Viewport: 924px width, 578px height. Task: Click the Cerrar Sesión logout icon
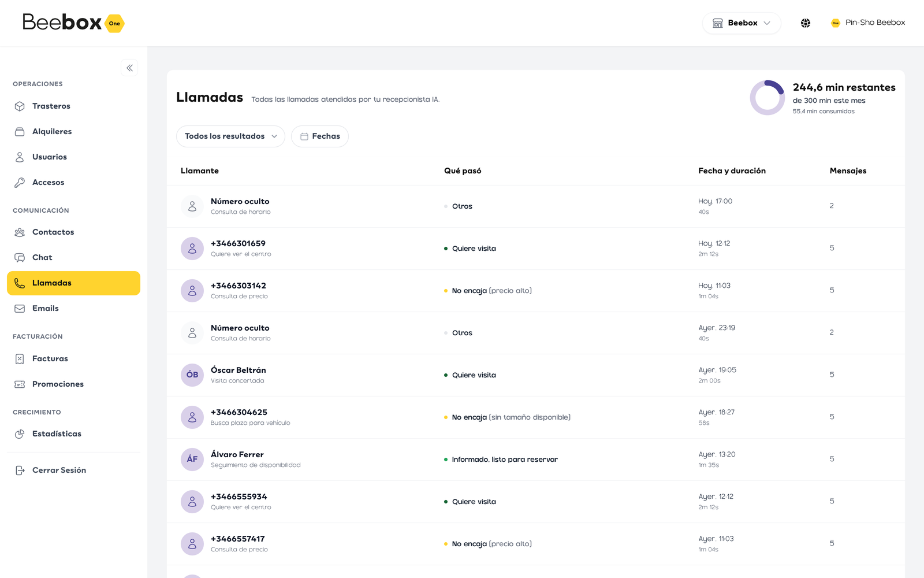click(x=20, y=470)
